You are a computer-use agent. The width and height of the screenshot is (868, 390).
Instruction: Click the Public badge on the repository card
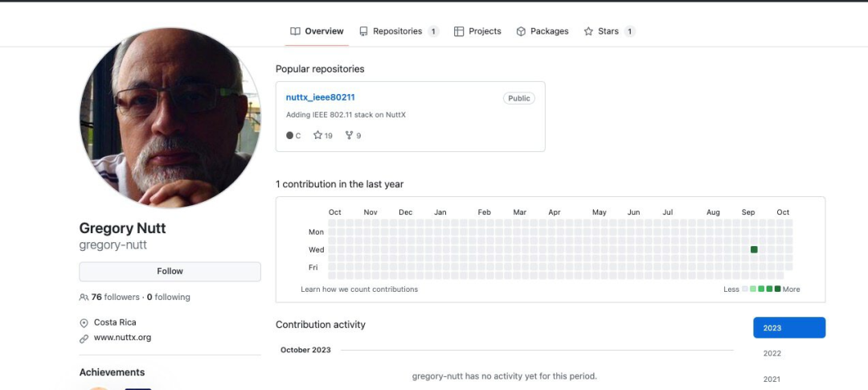pos(519,98)
